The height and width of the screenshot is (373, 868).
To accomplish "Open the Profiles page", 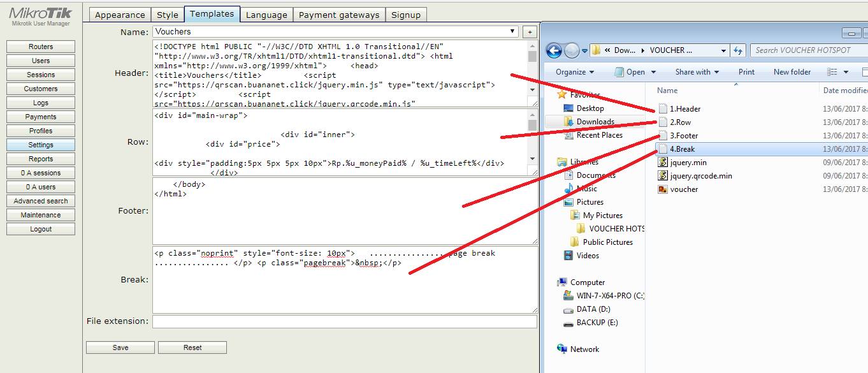I will pos(41,131).
